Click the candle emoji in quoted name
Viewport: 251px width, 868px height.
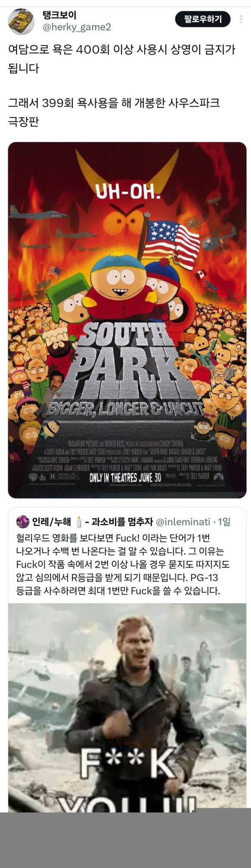click(x=79, y=522)
